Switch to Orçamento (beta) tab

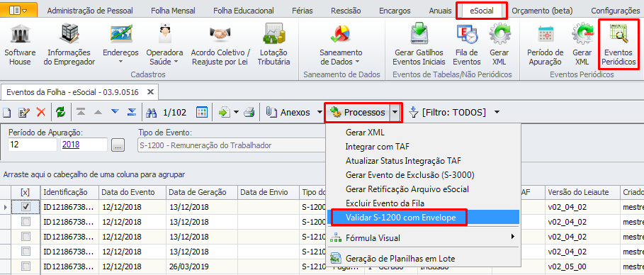(542, 11)
